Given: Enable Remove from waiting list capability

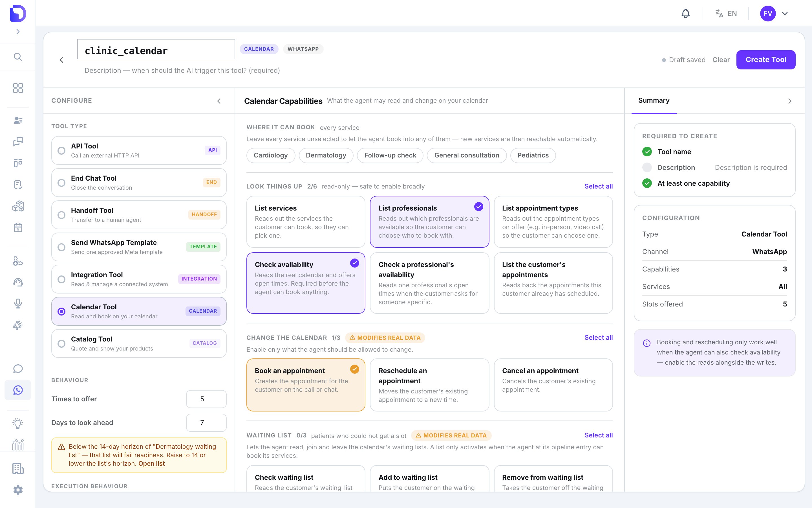Looking at the screenshot, I should coord(553,479).
